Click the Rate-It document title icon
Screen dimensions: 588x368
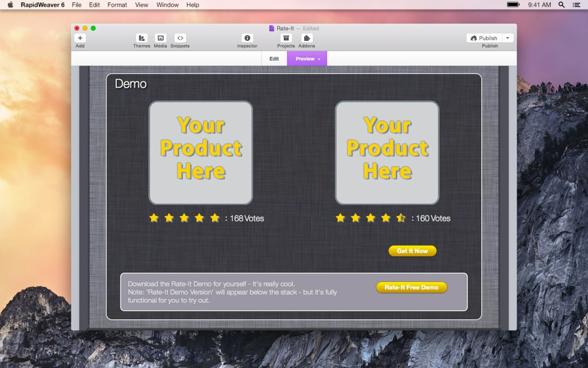point(271,28)
